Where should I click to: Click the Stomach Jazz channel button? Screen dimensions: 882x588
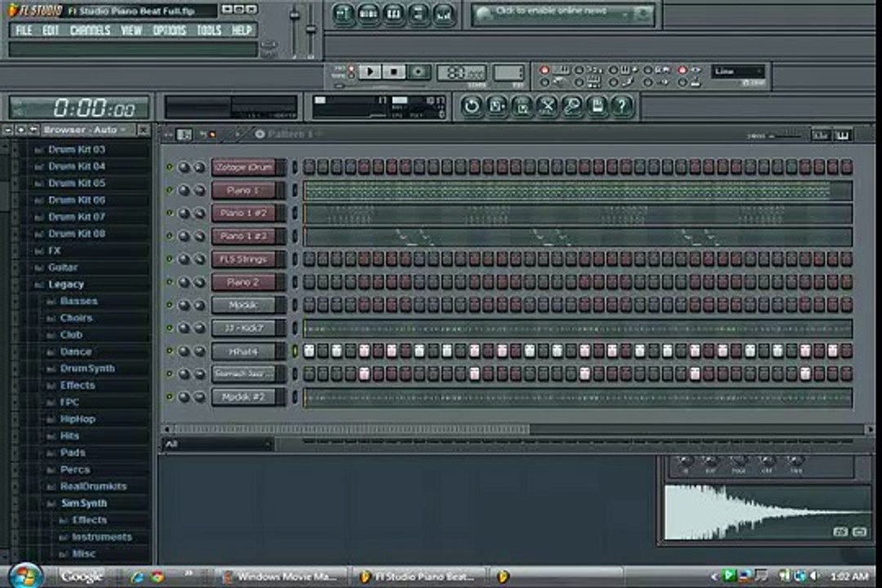pos(243,374)
